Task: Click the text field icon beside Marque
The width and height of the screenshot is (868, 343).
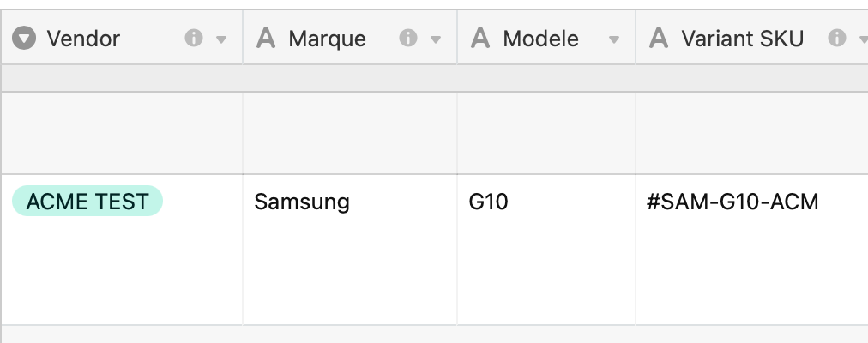Action: (266, 39)
